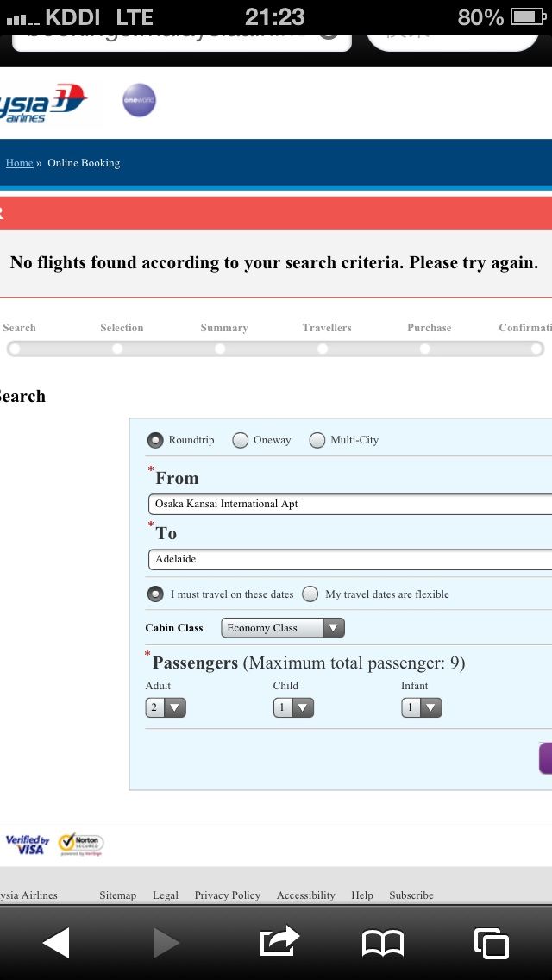552x980 pixels.
Task: Tap the Safari back arrow
Action: coord(56,943)
